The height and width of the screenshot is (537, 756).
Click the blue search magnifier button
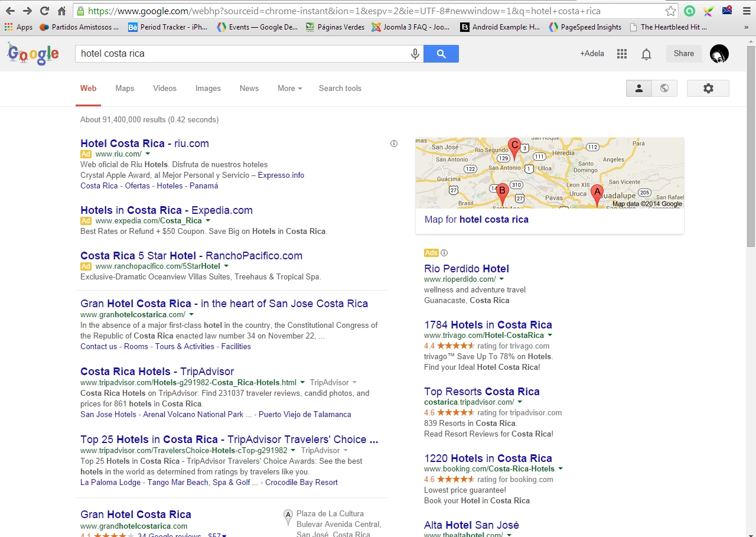[441, 53]
